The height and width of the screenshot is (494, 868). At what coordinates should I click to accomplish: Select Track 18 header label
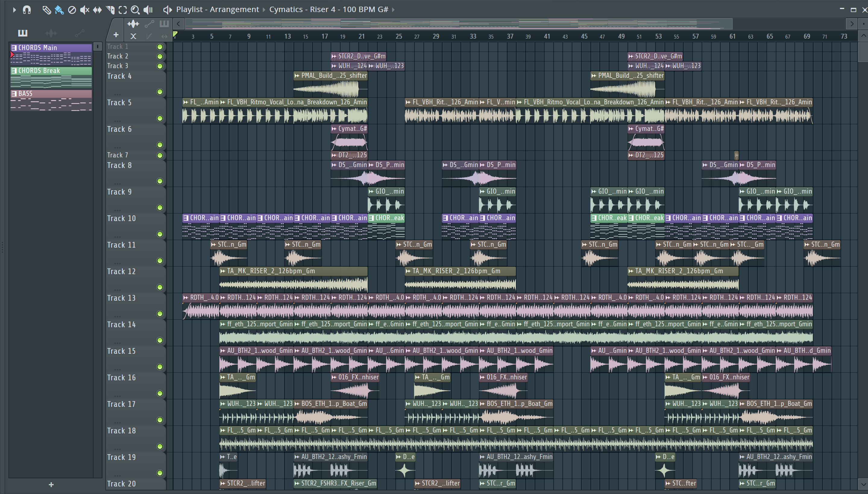tap(121, 431)
